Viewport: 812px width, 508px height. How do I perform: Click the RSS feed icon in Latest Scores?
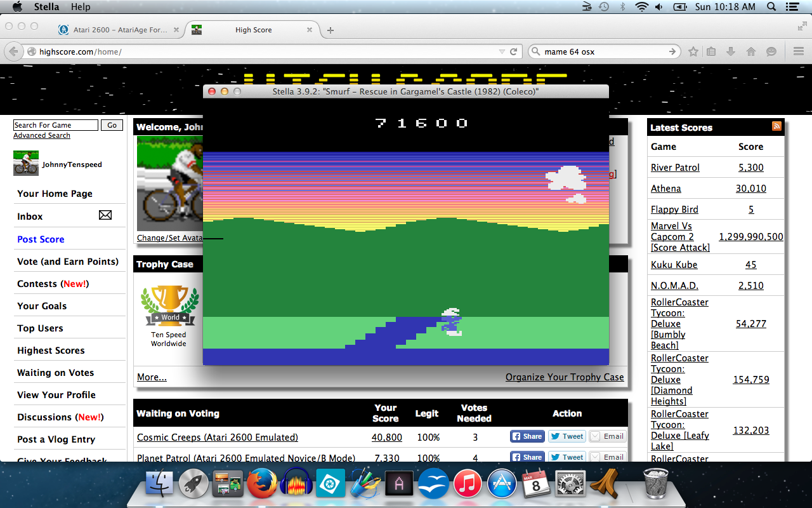pyautogui.click(x=776, y=126)
